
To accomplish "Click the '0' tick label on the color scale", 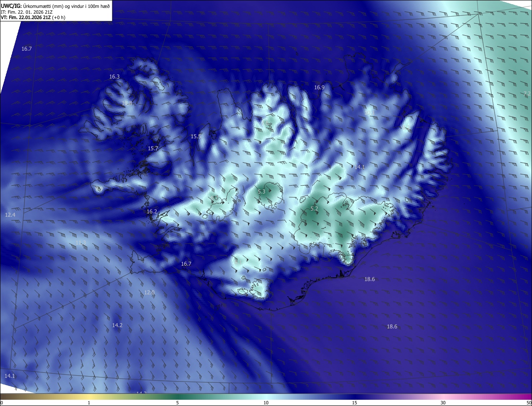I will pos(2,403).
